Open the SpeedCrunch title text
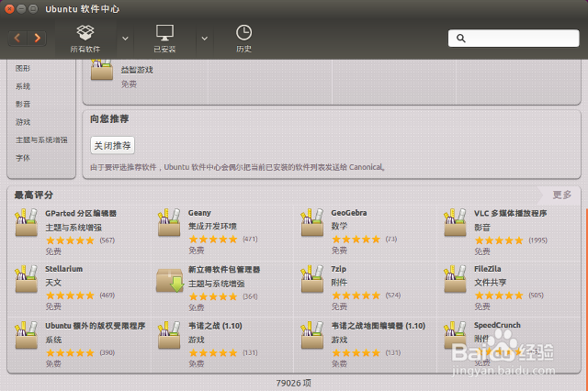 (x=497, y=325)
